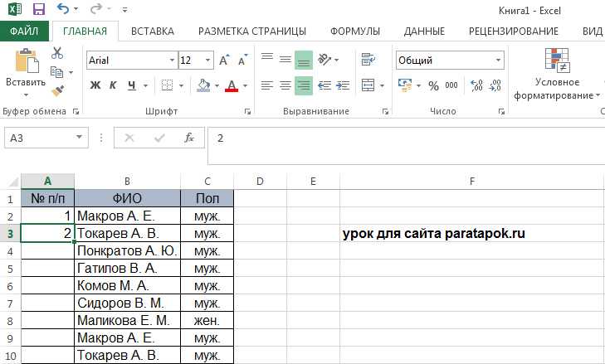Toggle underline Ч formatting
The image size is (605, 364).
[132, 85]
